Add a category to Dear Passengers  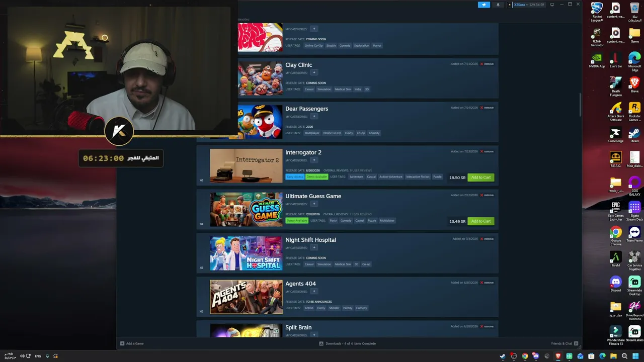point(314,116)
